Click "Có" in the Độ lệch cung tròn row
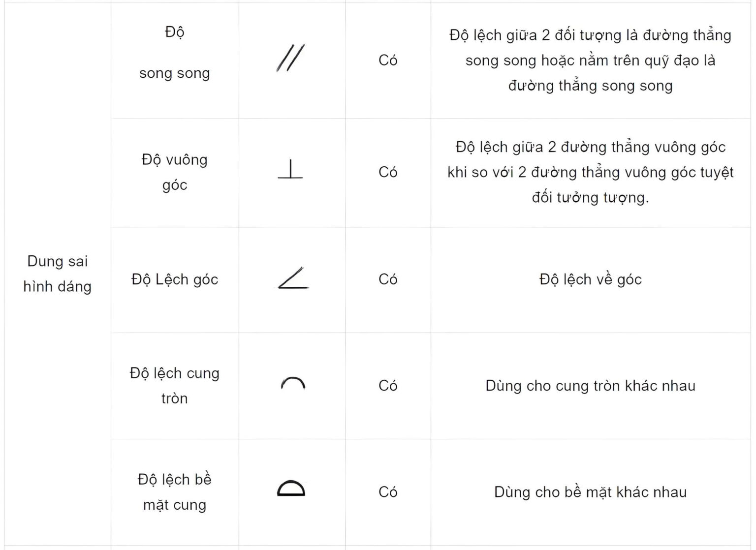The image size is (756, 550). click(388, 385)
